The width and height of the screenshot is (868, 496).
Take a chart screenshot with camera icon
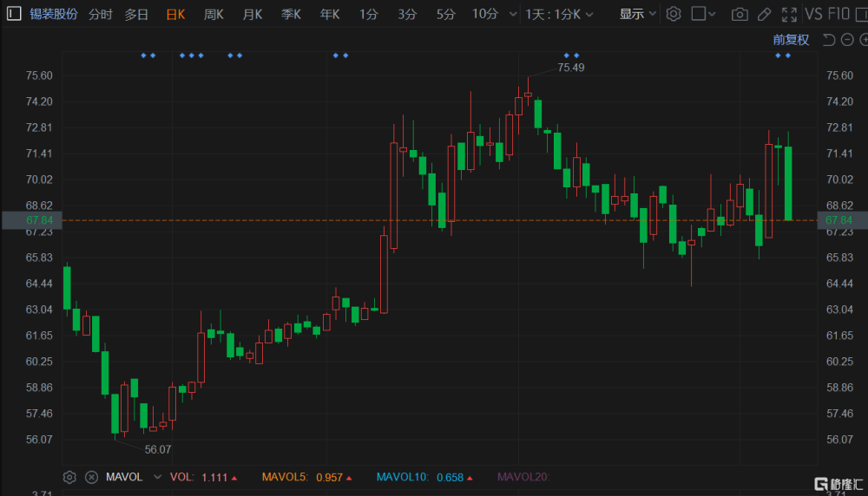coord(740,15)
